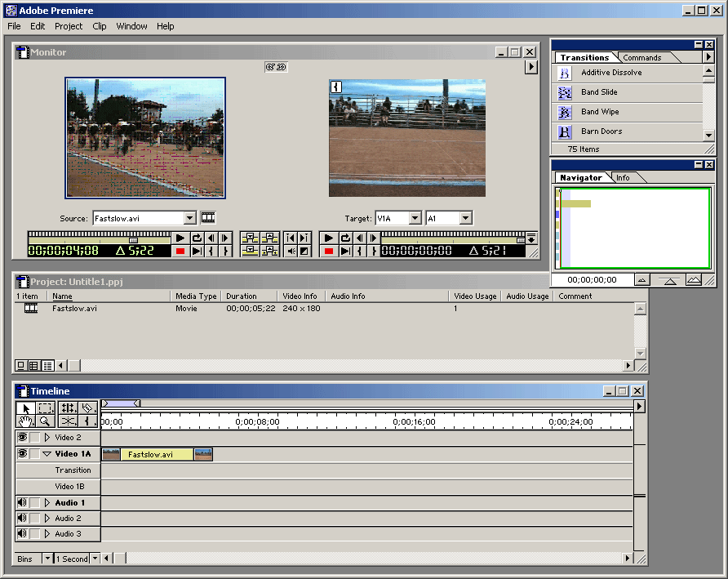Switch Project window to thumbnail view
This screenshot has width=728, height=579.
(34, 366)
